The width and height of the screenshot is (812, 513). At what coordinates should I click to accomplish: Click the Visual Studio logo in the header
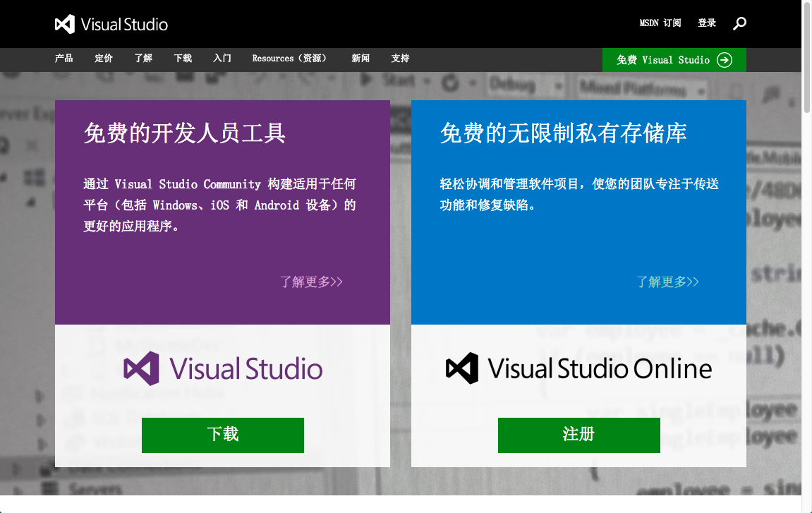pyautogui.click(x=111, y=25)
